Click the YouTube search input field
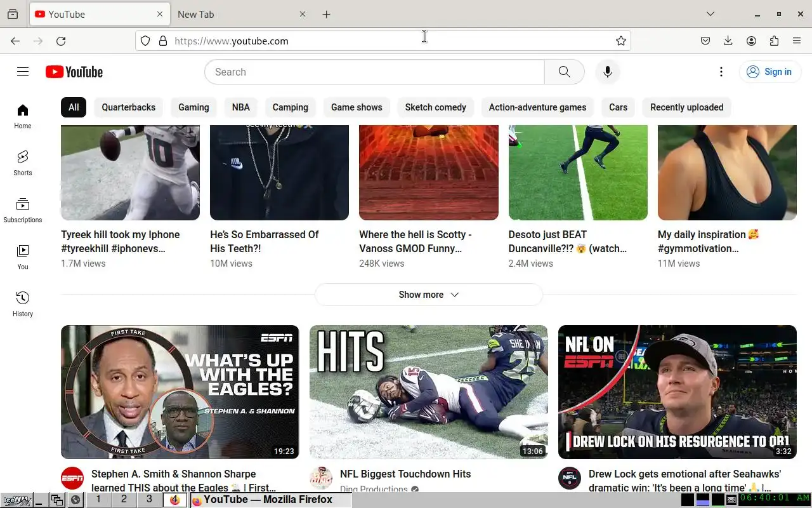The image size is (812, 508). pyautogui.click(x=374, y=72)
